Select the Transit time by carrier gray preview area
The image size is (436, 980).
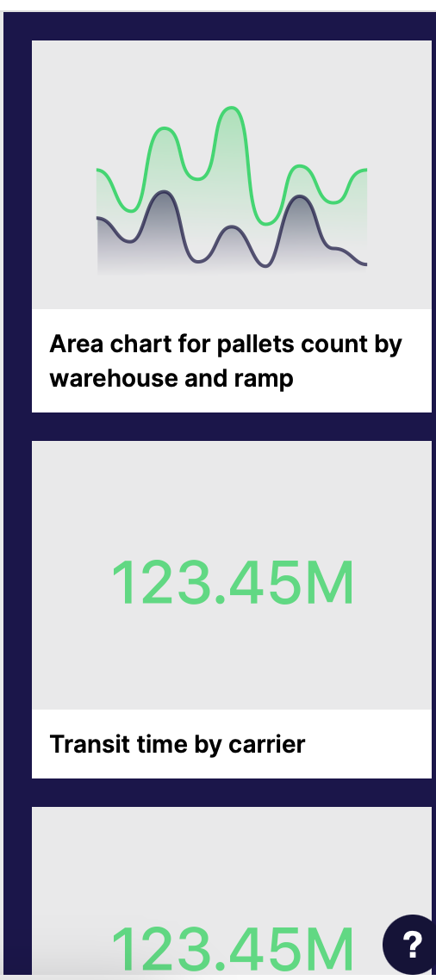click(232, 575)
